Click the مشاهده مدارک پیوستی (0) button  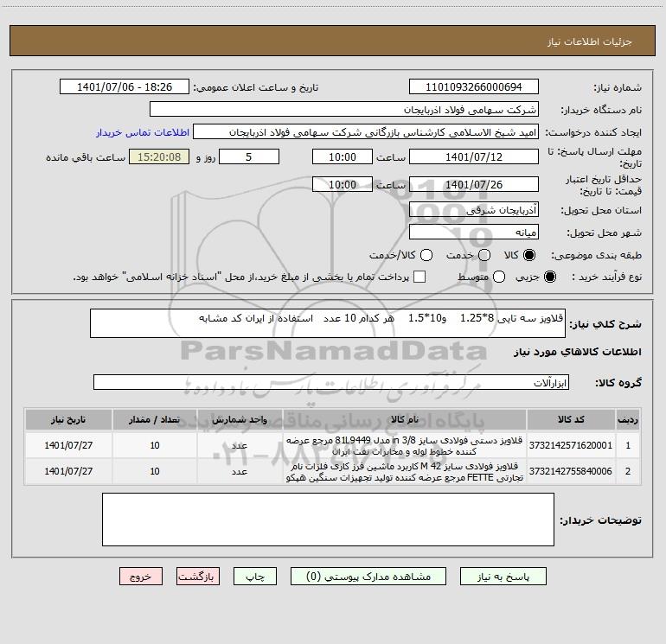click(x=368, y=577)
